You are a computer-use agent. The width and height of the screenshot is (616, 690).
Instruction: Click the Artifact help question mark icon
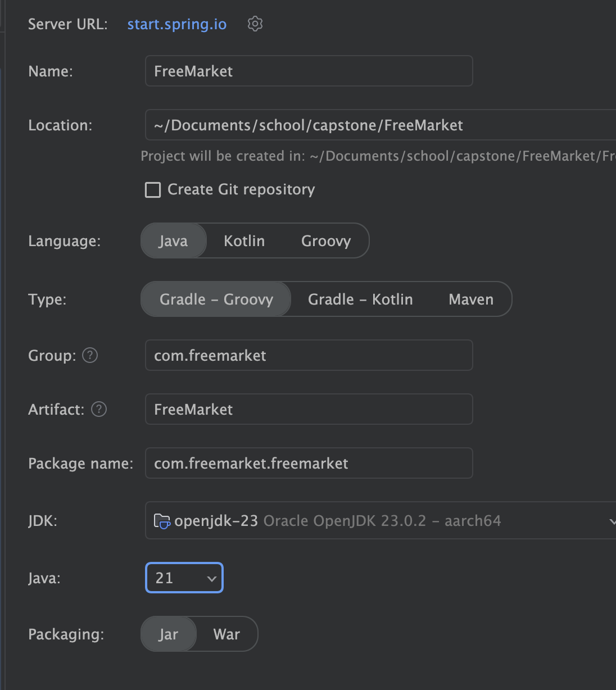(x=99, y=409)
